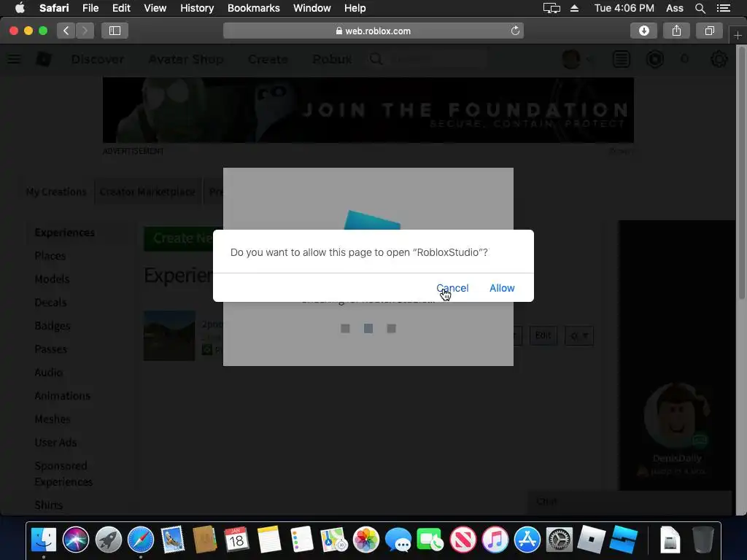Click Allow in the RobloxStudio dialog

point(502,288)
